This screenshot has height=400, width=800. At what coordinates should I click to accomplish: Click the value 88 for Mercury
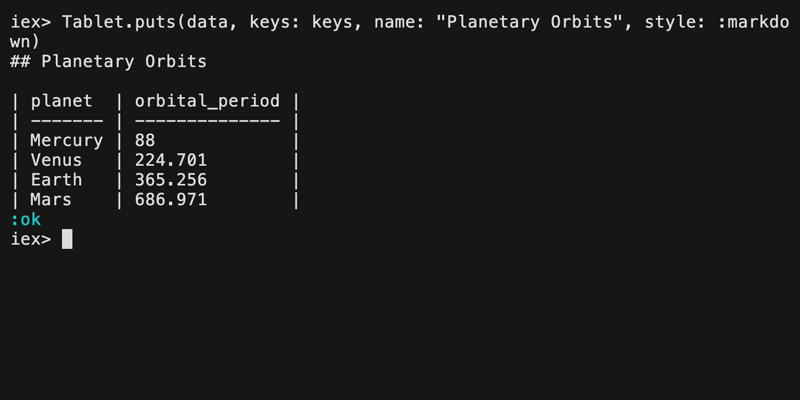click(145, 141)
